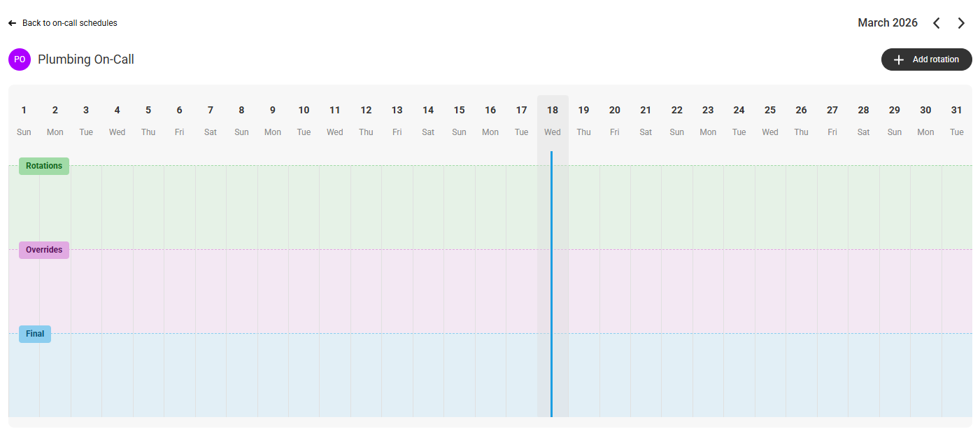Select day 1 Sun header
Image resolution: width=980 pixels, height=436 pixels.
point(24,120)
